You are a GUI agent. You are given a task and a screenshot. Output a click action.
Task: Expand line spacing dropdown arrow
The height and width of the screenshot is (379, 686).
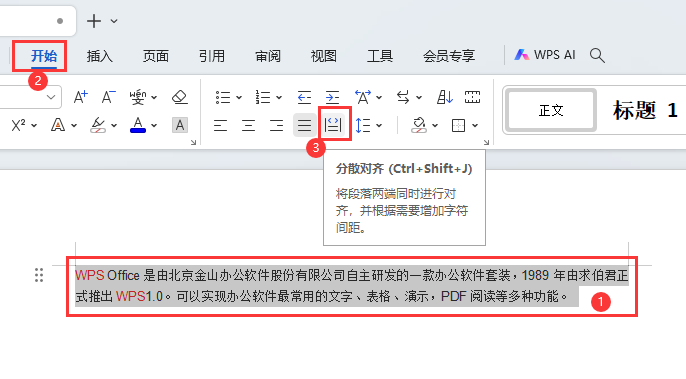(379, 126)
